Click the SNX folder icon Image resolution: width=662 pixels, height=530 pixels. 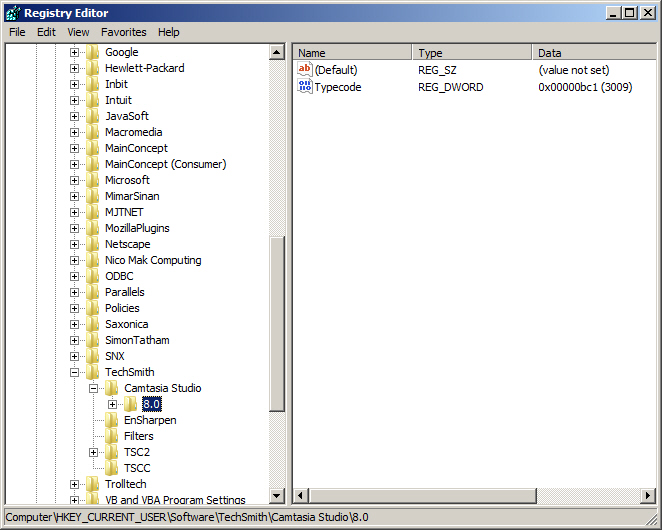92,357
